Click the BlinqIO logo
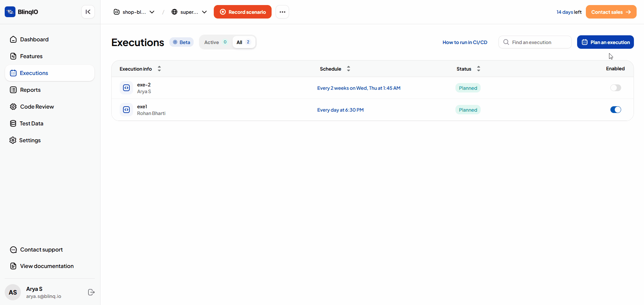 (x=21, y=12)
